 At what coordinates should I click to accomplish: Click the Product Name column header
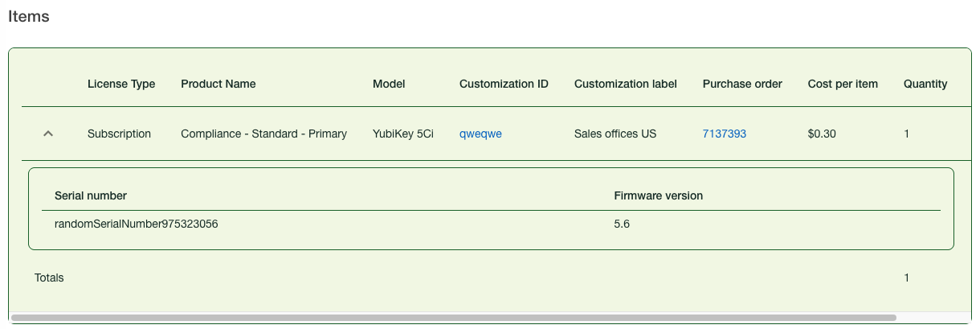click(x=218, y=84)
